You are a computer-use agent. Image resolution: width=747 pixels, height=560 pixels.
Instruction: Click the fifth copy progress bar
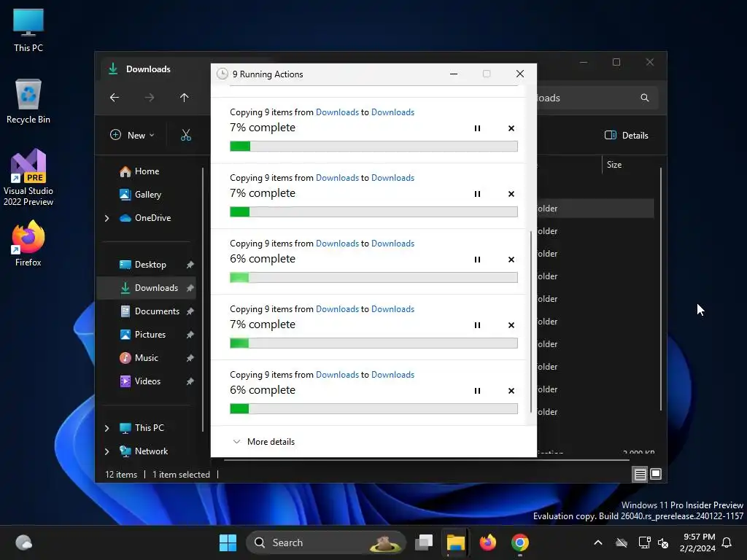(x=373, y=408)
